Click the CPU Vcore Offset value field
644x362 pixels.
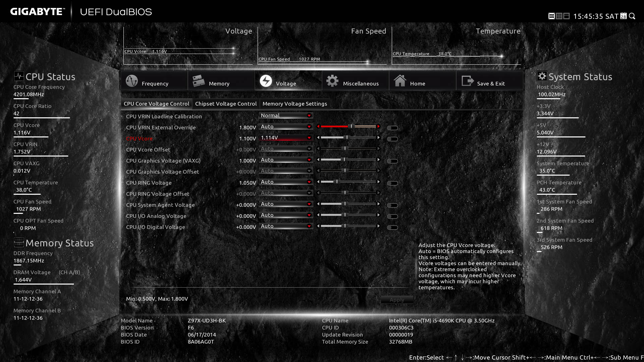click(246, 149)
